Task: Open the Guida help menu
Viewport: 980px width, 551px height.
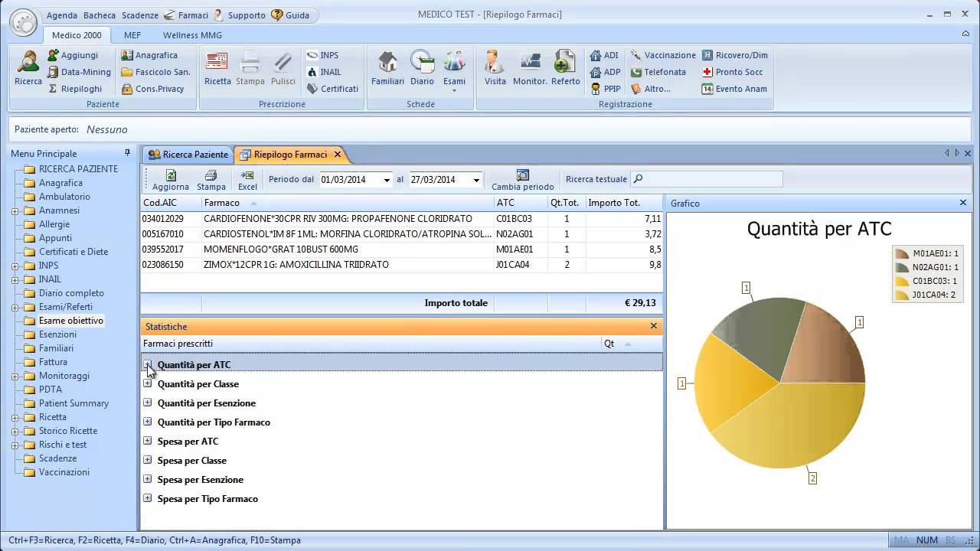Action: coord(291,15)
